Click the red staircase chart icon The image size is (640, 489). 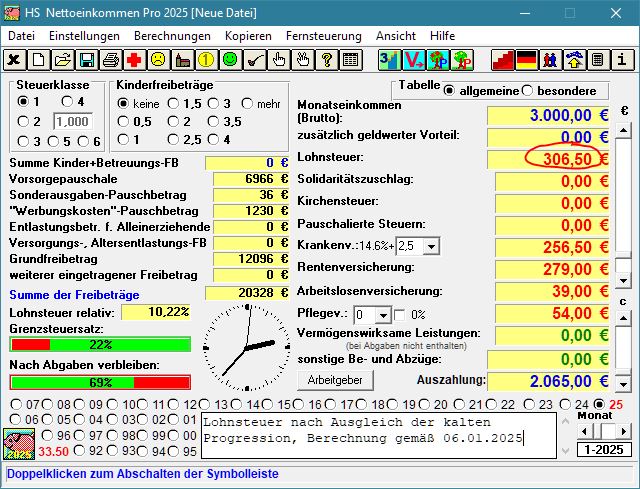click(502, 60)
